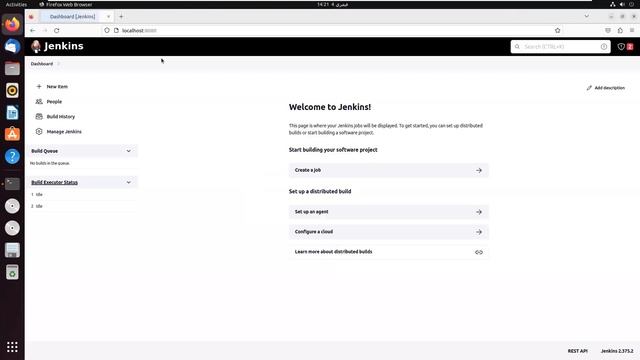Viewport: 640px width, 360px height.
Task: Open Help from the dock
Action: point(12,156)
